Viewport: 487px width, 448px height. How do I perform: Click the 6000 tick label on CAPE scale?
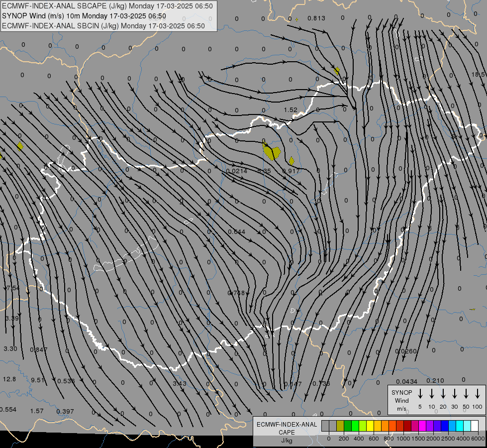(x=478, y=439)
